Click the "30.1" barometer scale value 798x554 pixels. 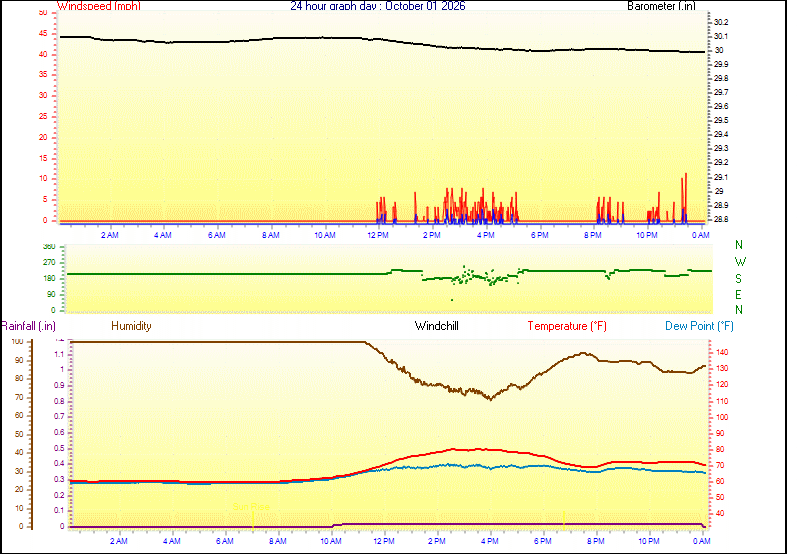(721, 37)
